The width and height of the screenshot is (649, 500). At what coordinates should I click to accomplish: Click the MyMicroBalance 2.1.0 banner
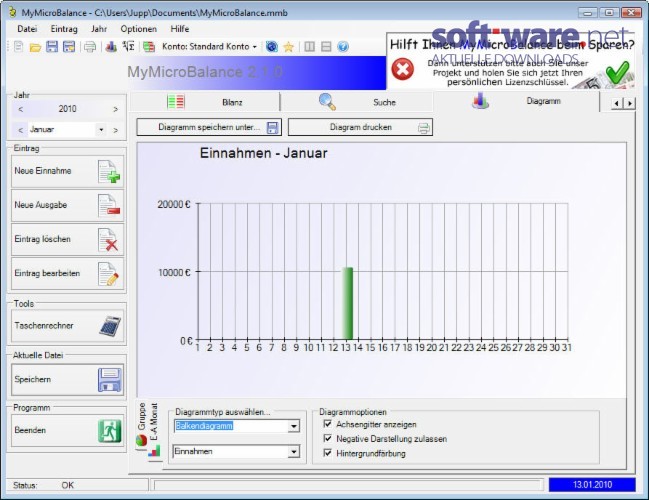point(205,72)
